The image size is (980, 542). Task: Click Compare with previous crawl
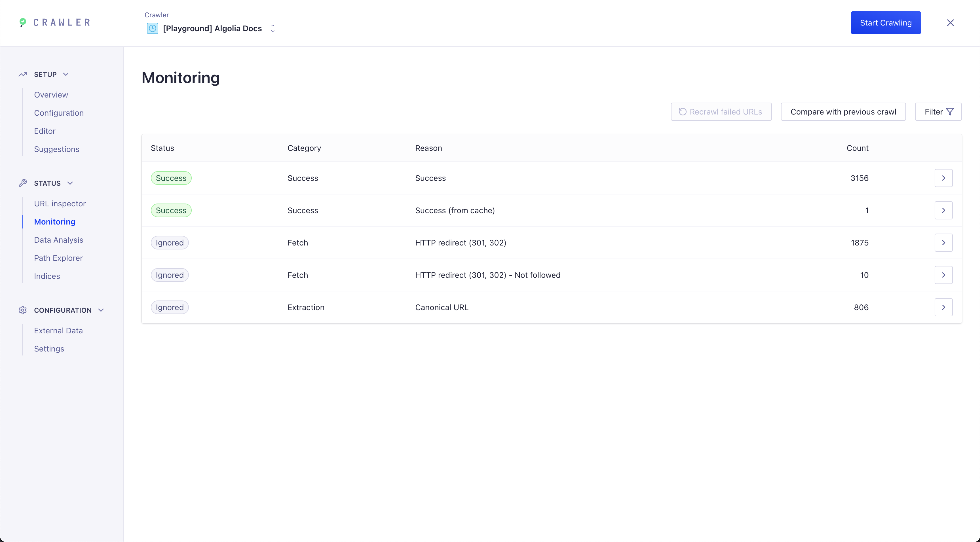click(x=843, y=111)
